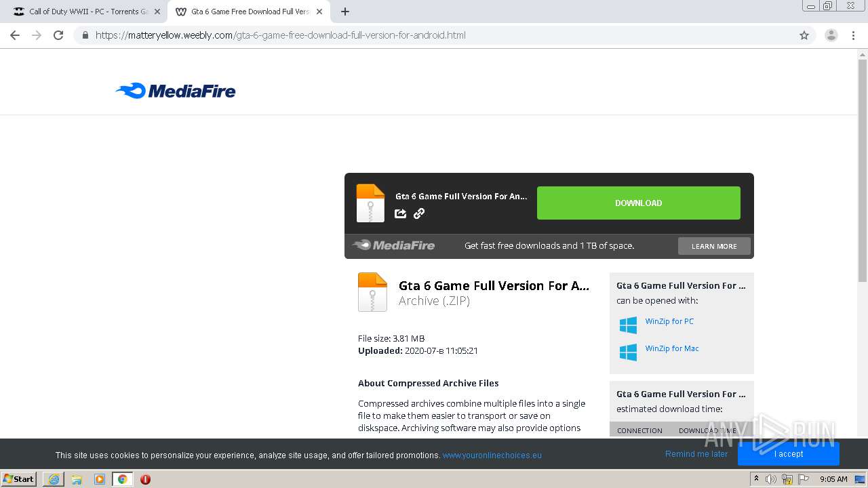The image size is (868, 488).
Task: Open the Chrome profile avatar
Action: pyautogui.click(x=831, y=35)
